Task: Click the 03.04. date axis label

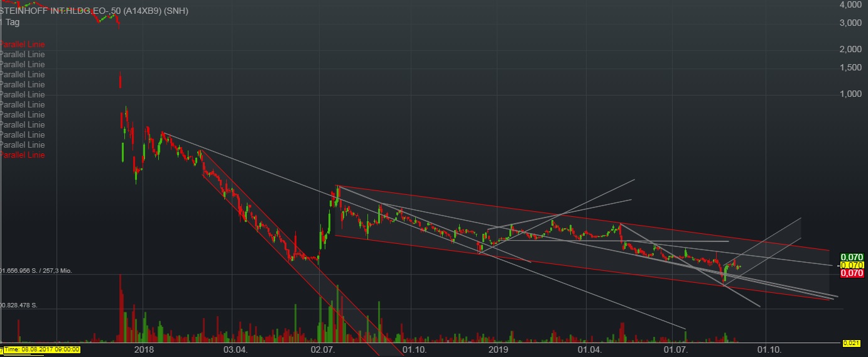Action: [234, 349]
